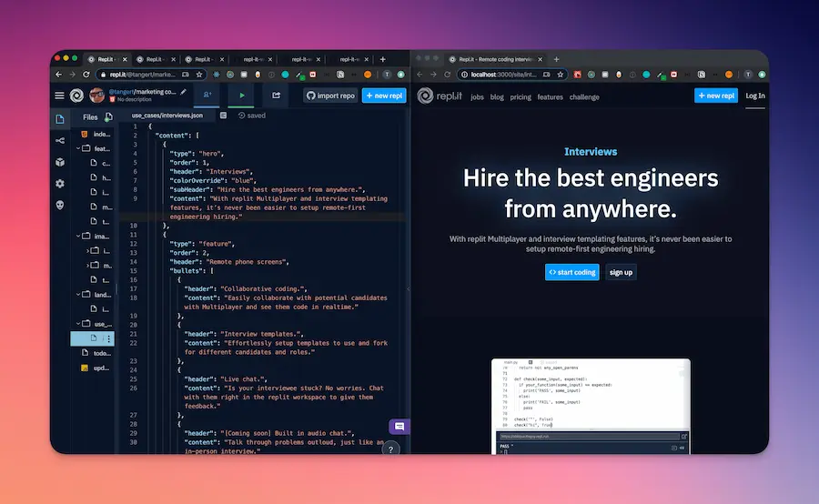Viewport: 819px width, 504px height.
Task: Reload the localhost page in right browser
Action: point(447,75)
